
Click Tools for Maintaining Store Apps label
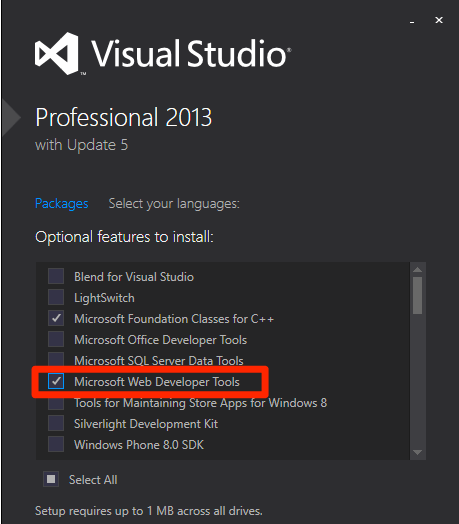(x=201, y=403)
